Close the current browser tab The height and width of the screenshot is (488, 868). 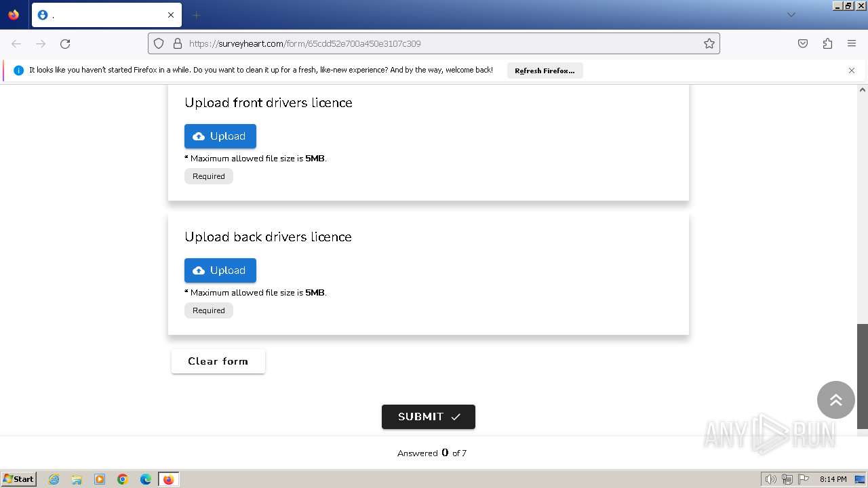(171, 15)
